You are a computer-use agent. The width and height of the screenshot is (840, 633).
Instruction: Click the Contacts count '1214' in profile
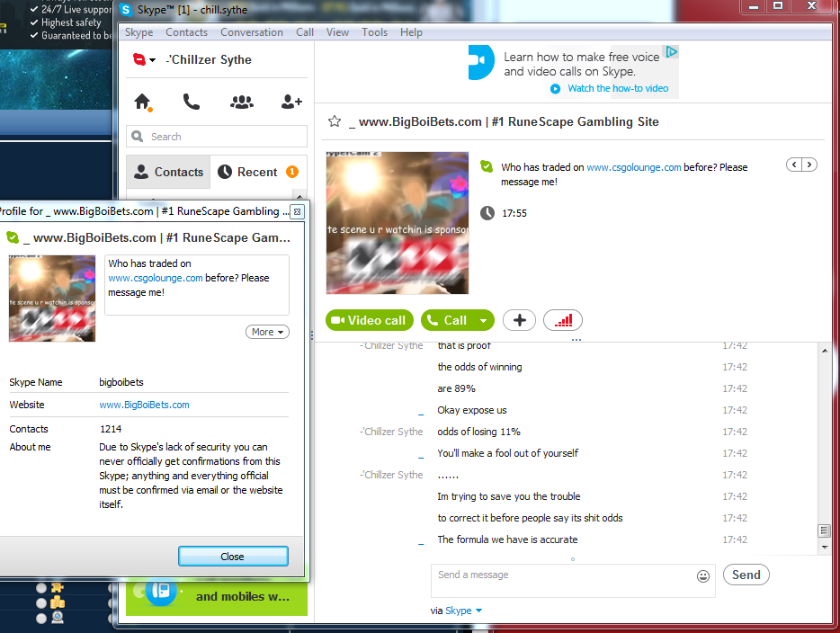(x=111, y=429)
